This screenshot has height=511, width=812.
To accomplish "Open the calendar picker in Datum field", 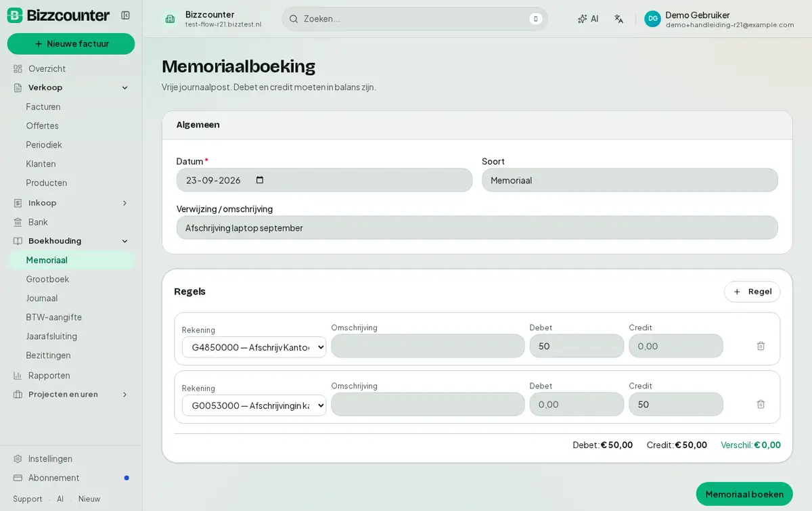I will pyautogui.click(x=260, y=180).
